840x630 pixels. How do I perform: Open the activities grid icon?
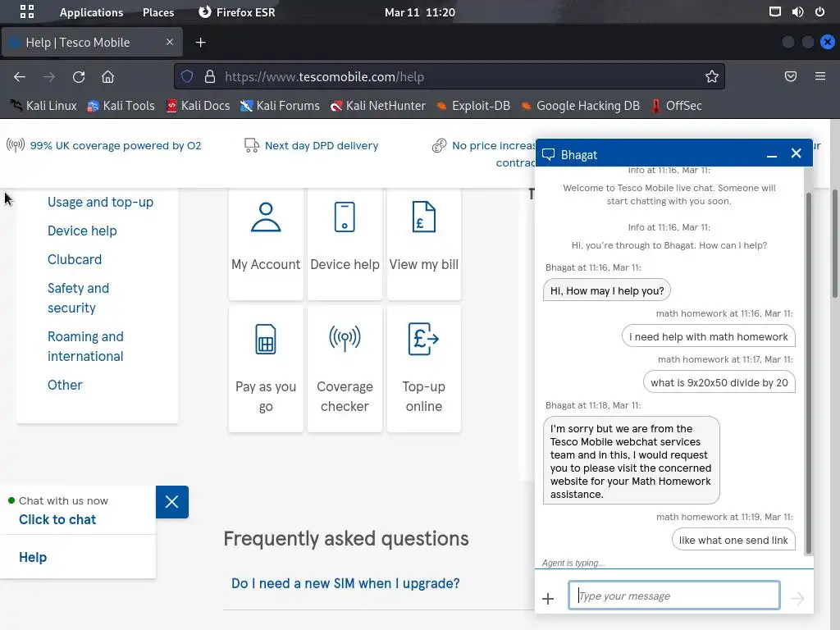click(x=27, y=11)
